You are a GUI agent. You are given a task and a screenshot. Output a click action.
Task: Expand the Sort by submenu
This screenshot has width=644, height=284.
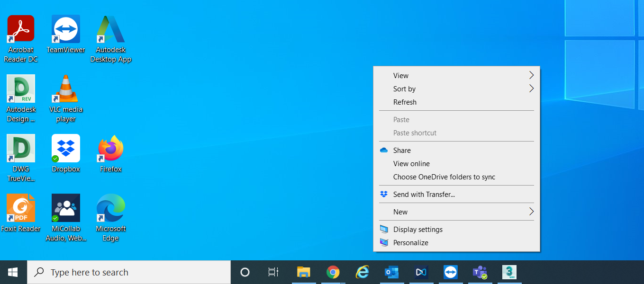click(x=457, y=89)
